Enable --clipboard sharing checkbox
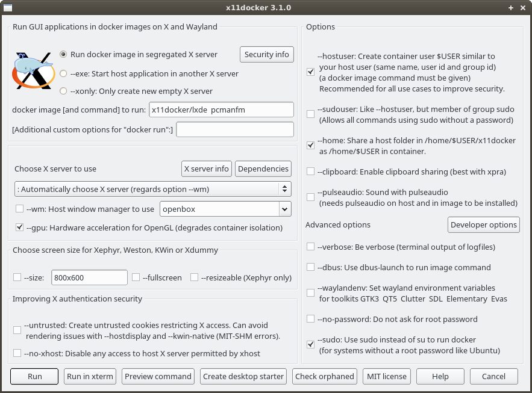Screen dimensions: 532x393 [x=310, y=172]
